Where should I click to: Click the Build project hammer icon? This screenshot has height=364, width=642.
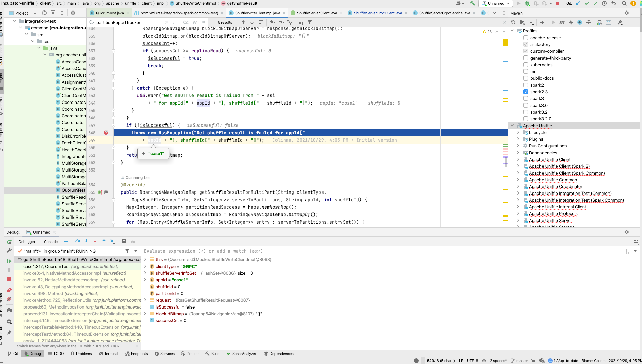(472, 3)
